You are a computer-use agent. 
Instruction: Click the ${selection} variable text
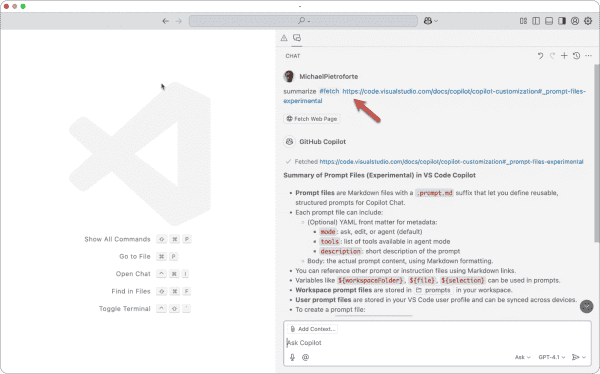point(463,281)
